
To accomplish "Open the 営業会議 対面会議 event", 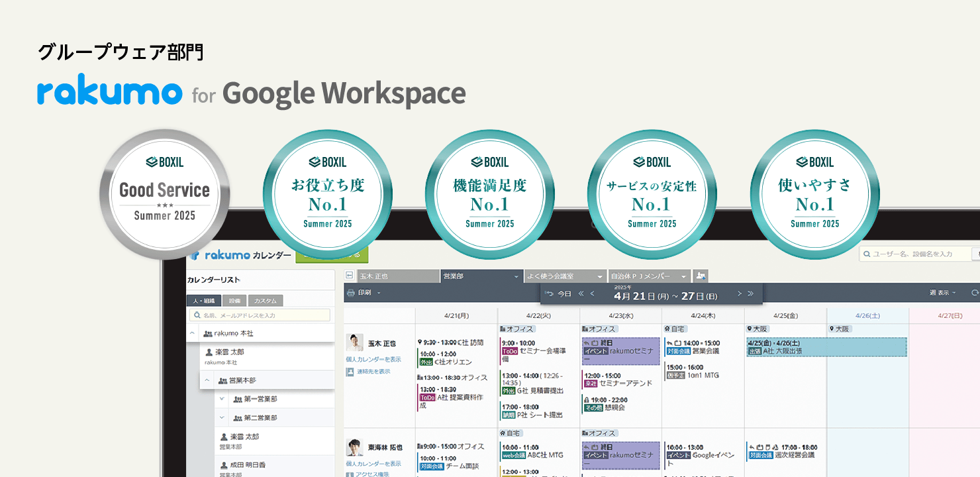I will 693,346.
